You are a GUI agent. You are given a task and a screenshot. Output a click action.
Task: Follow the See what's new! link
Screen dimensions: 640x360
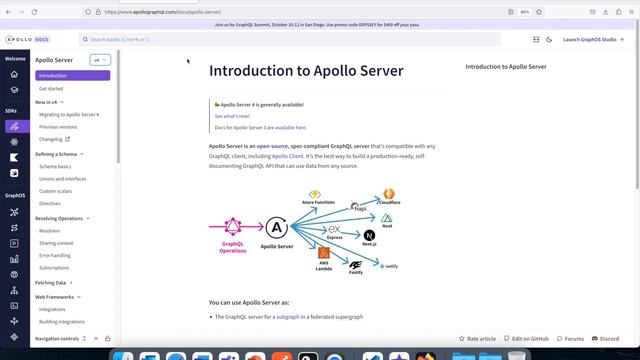(232, 116)
